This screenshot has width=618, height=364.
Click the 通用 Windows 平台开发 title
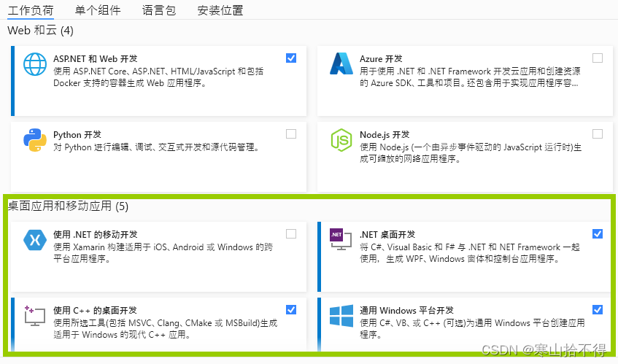coord(406,311)
